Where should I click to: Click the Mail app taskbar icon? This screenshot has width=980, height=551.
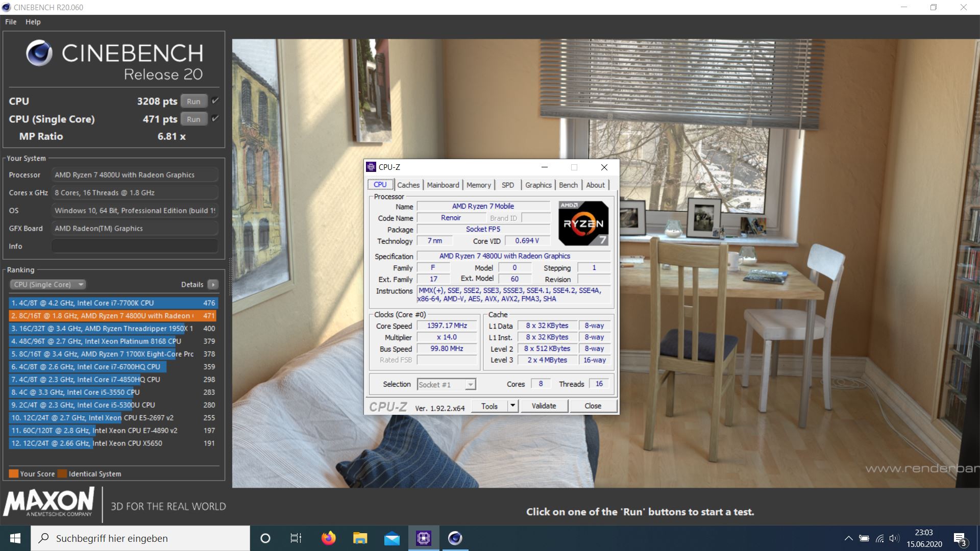coord(391,538)
